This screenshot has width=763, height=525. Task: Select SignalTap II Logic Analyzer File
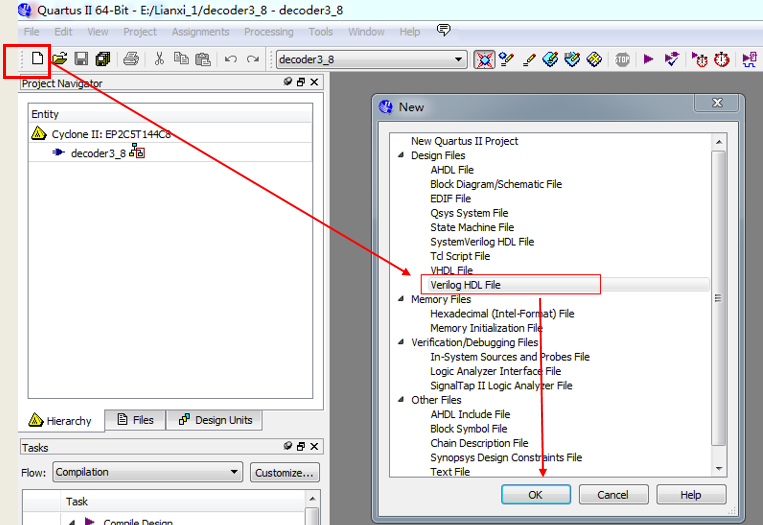pyautogui.click(x=501, y=385)
